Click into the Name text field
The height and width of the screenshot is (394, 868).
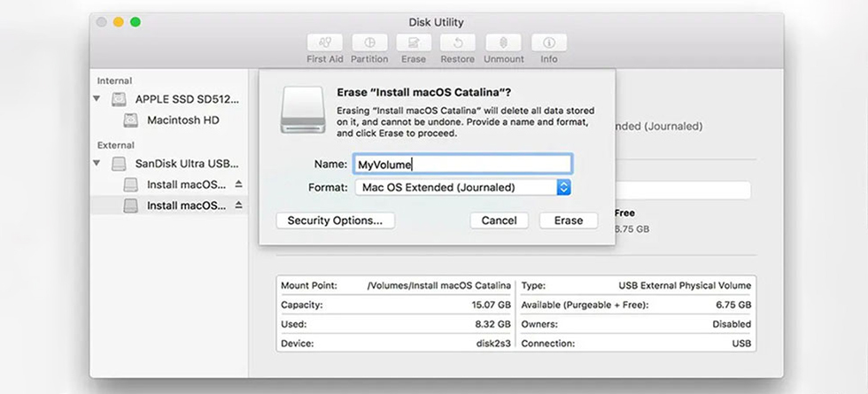[x=462, y=165]
